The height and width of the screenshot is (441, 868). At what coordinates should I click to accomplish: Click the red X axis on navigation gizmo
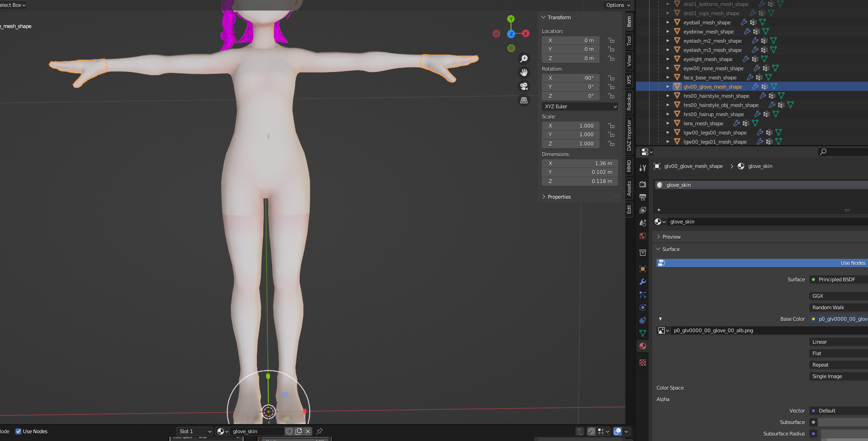[x=526, y=33]
